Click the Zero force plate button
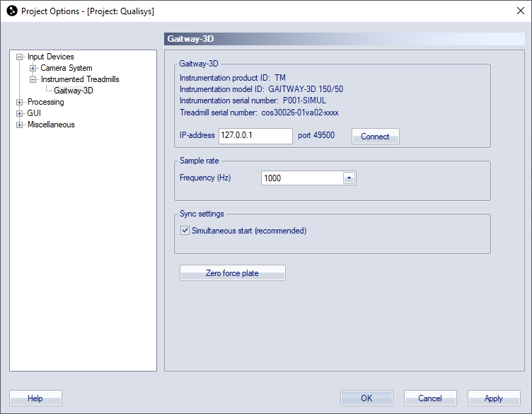 (233, 273)
